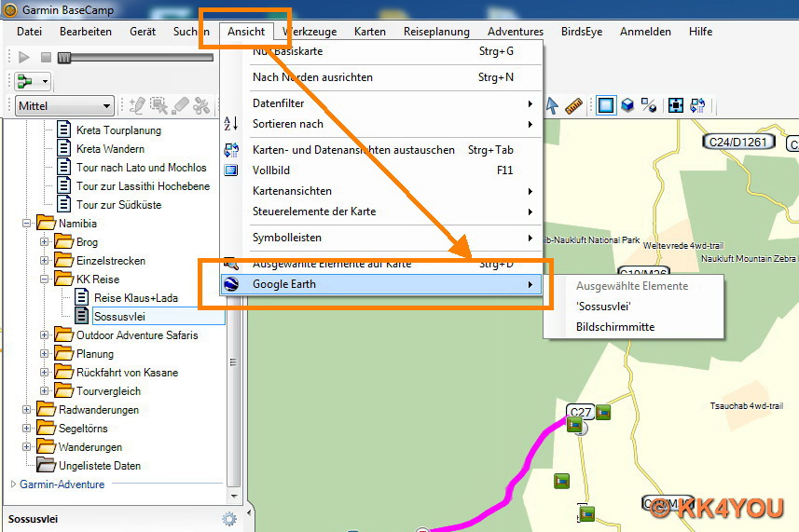This screenshot has height=532, width=799.
Task: Switch to the 2D map view icon
Action: [x=606, y=105]
